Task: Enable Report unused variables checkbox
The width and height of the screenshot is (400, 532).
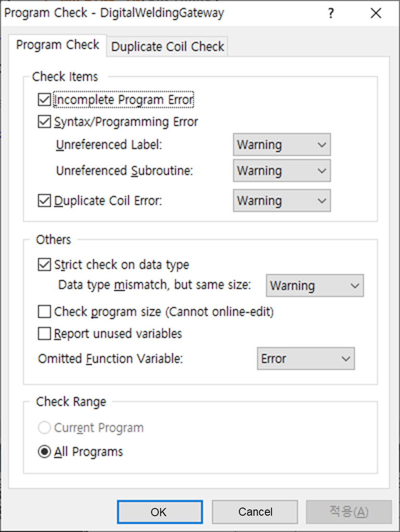Action: [45, 334]
